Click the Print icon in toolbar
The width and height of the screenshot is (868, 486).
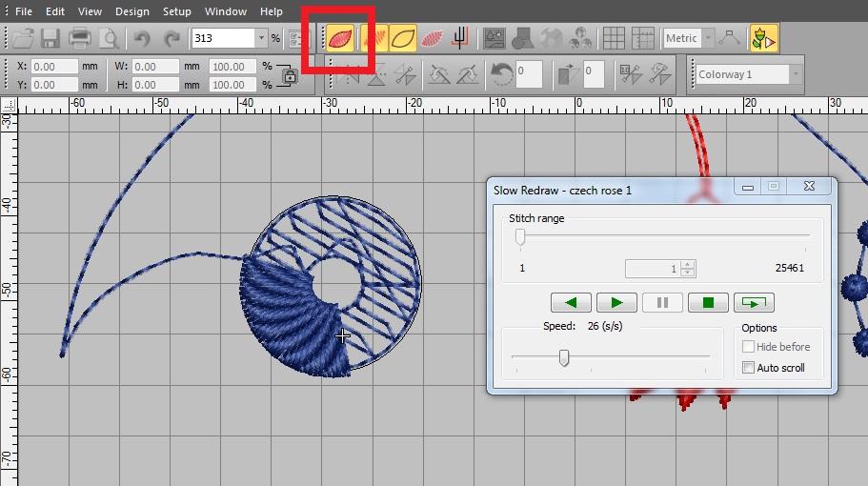(80, 38)
